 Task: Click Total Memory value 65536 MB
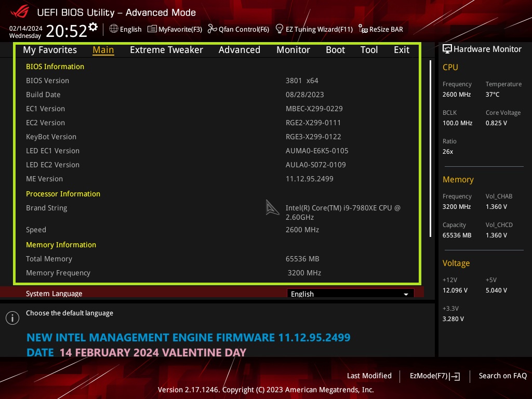click(302, 259)
